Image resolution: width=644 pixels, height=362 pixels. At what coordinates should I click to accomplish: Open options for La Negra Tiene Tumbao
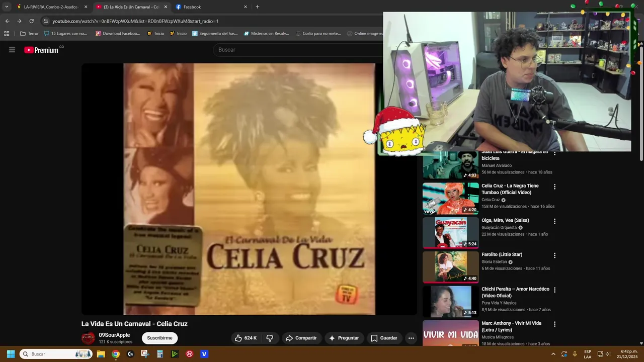(x=555, y=187)
